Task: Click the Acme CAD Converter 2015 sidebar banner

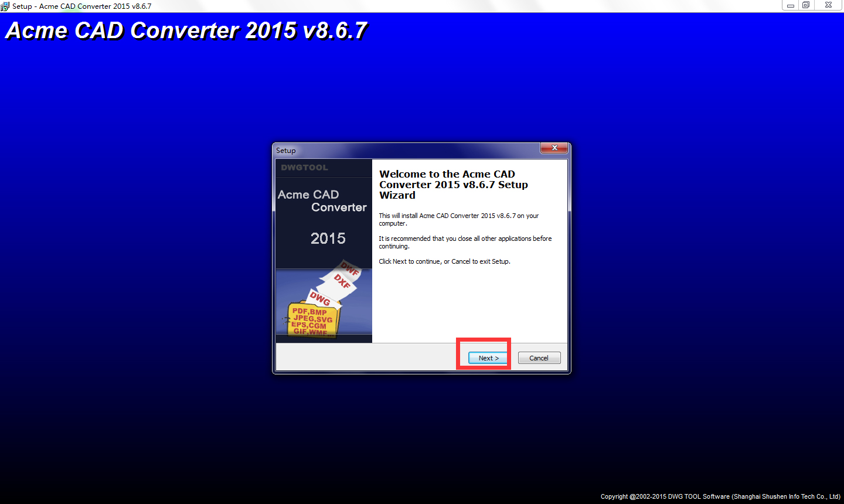Action: pyautogui.click(x=323, y=201)
